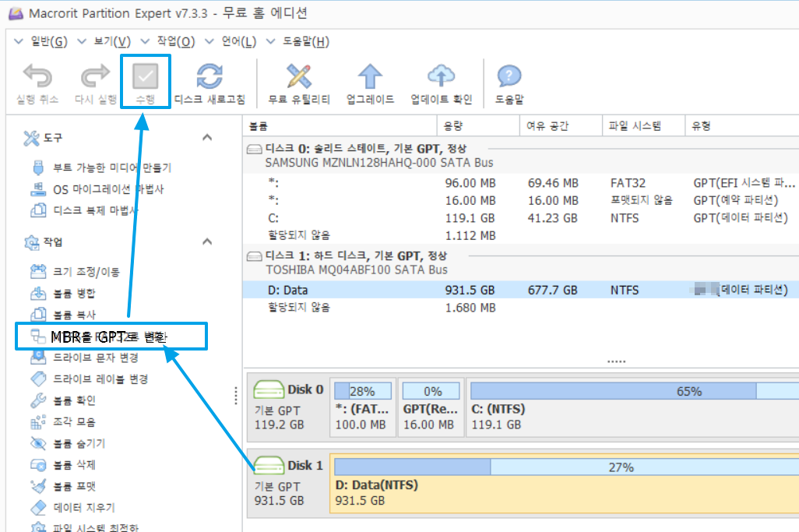This screenshot has height=532, width=799.
Task: Choose 볼륨 포맷 operation
Action: coord(63,486)
